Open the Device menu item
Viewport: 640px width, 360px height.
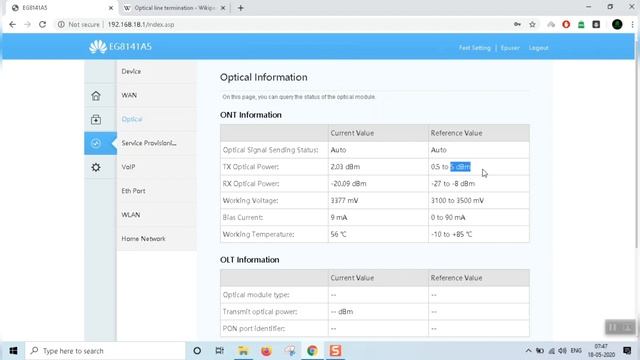pyautogui.click(x=157, y=71)
